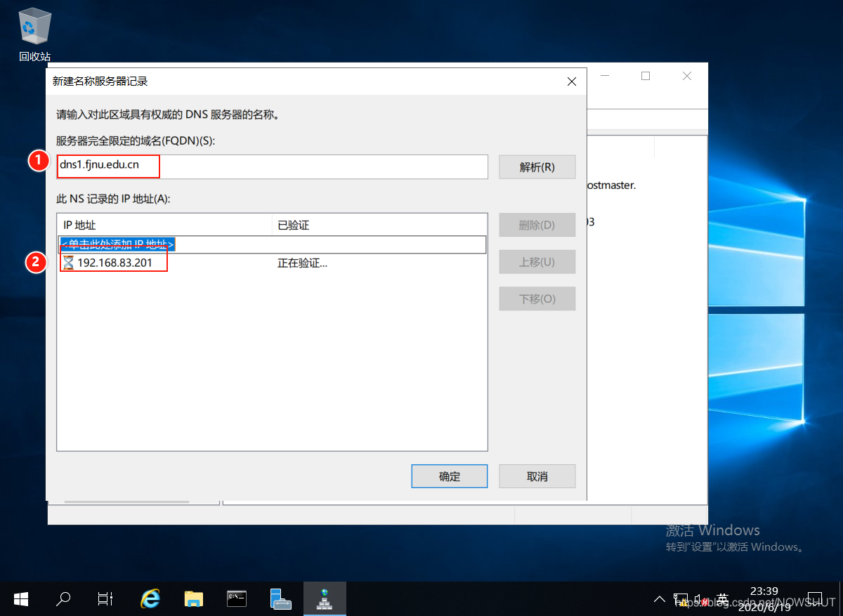Select the 192.168.83.201 IP entry
This screenshot has width=843, height=616.
click(115, 263)
